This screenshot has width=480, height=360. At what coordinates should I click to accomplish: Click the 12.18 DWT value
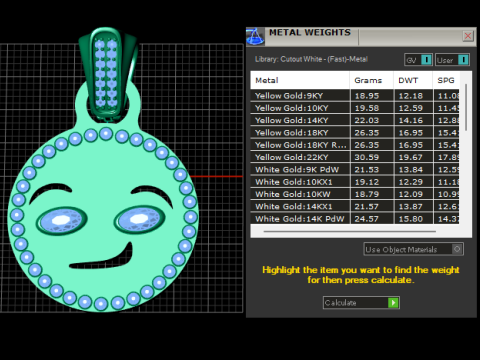tap(411, 96)
